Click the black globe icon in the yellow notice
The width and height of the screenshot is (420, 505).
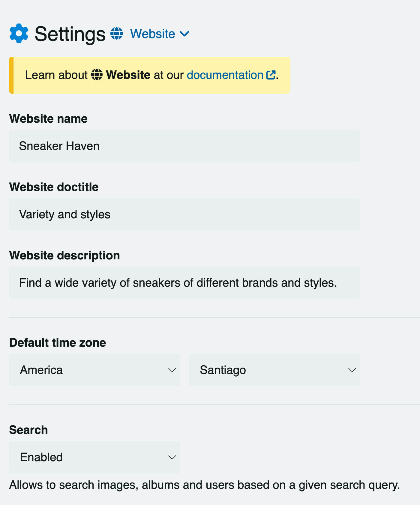(97, 75)
